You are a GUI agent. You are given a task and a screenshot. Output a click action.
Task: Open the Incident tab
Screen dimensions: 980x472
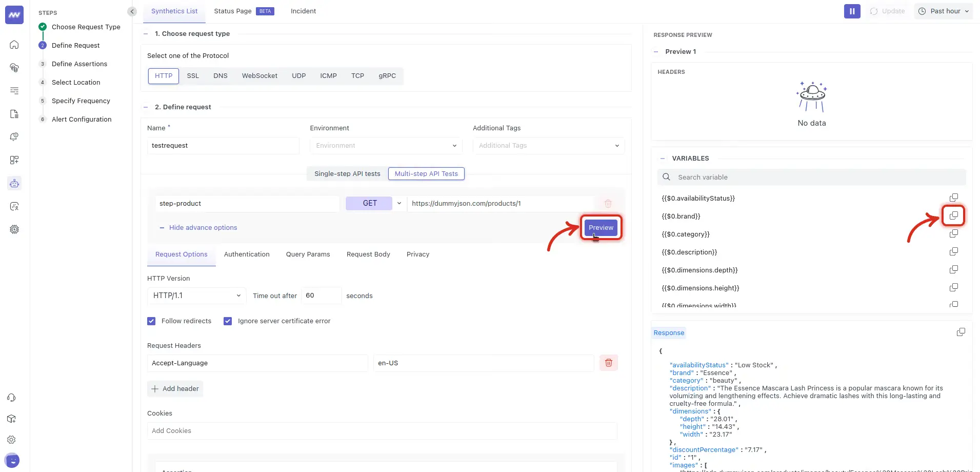coord(303,11)
